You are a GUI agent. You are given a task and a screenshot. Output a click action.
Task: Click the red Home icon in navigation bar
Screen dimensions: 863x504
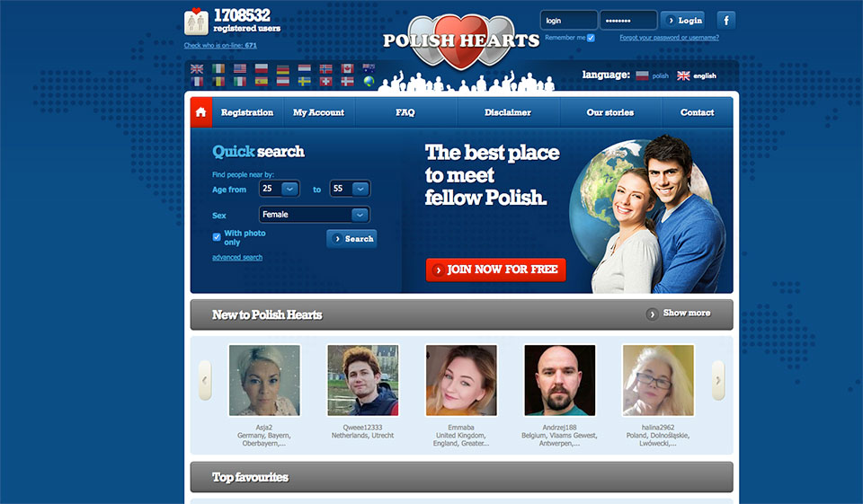coord(201,112)
